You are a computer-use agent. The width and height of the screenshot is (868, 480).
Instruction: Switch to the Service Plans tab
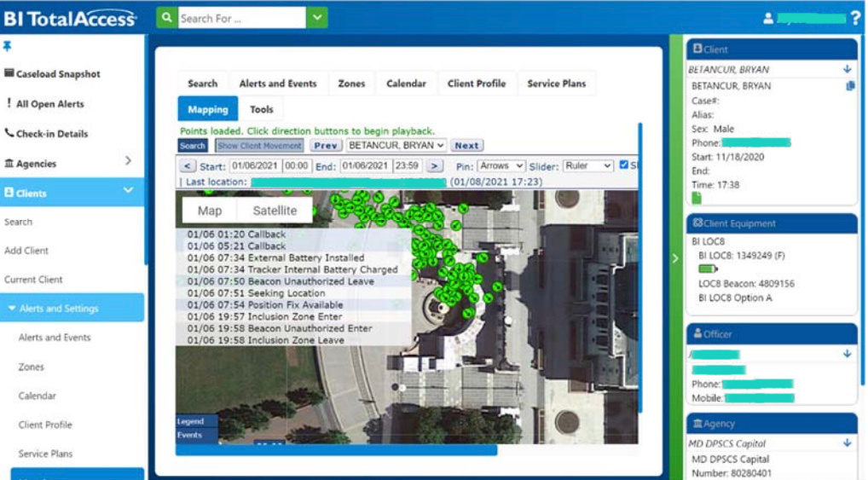pyautogui.click(x=556, y=84)
